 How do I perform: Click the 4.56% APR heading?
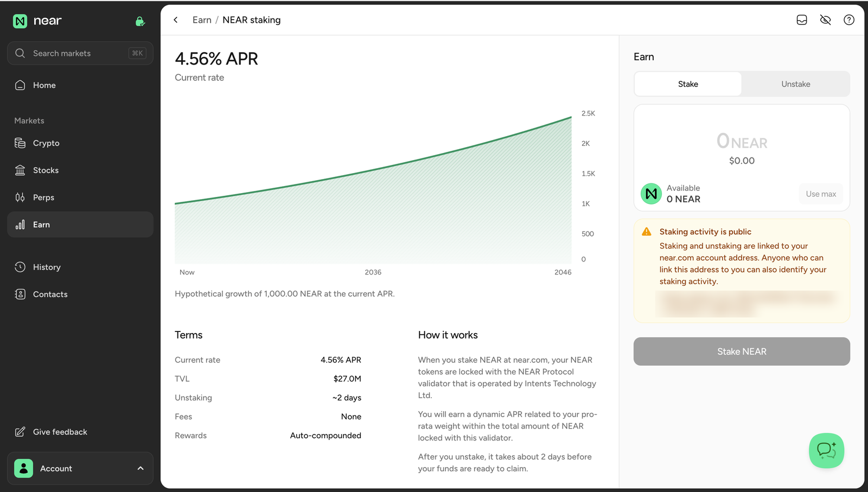tap(216, 59)
